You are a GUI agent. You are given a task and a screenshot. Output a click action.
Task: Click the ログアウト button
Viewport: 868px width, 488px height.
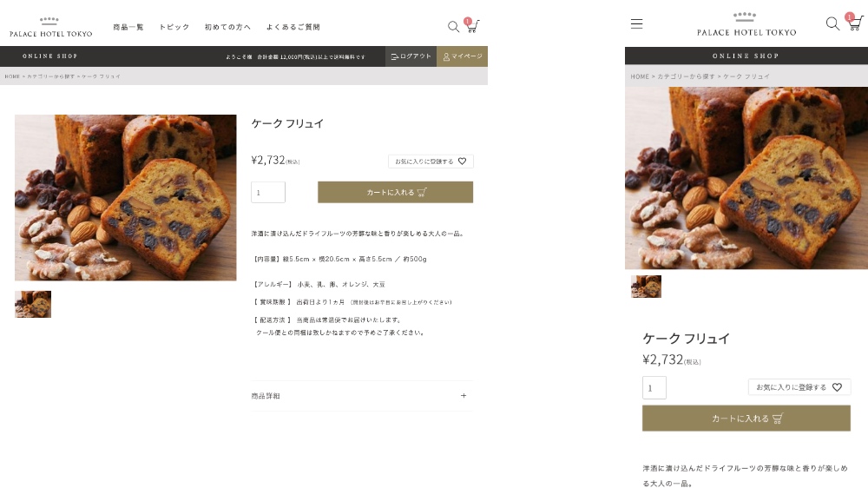pyautogui.click(x=411, y=56)
